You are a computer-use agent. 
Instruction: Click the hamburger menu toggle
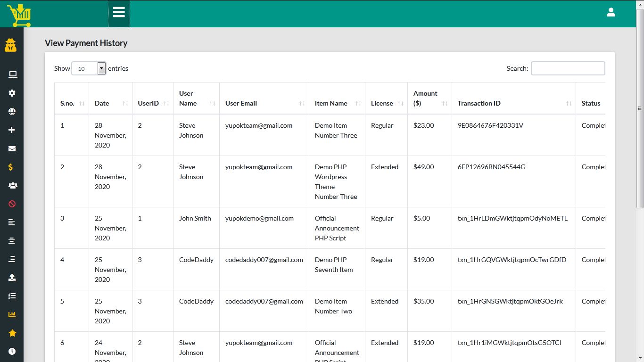pyautogui.click(x=119, y=13)
